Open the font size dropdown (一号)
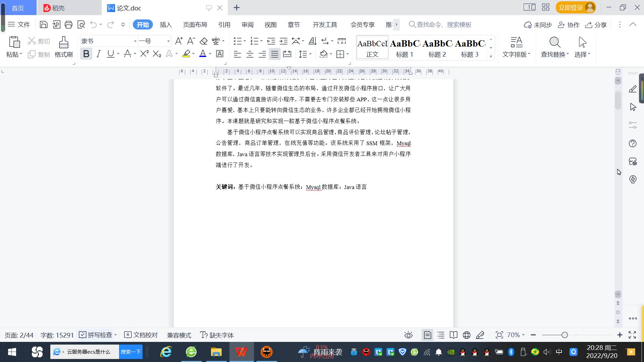Image resolution: width=644 pixels, height=362 pixels. coord(168,41)
